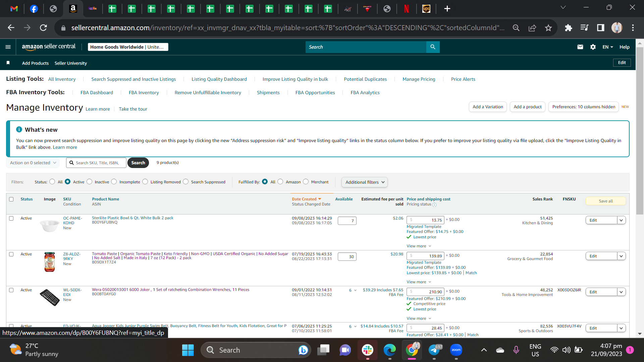The width and height of the screenshot is (644, 362).
Task: Check the Wera Joker wrenches row checkbox
Action: point(11,290)
